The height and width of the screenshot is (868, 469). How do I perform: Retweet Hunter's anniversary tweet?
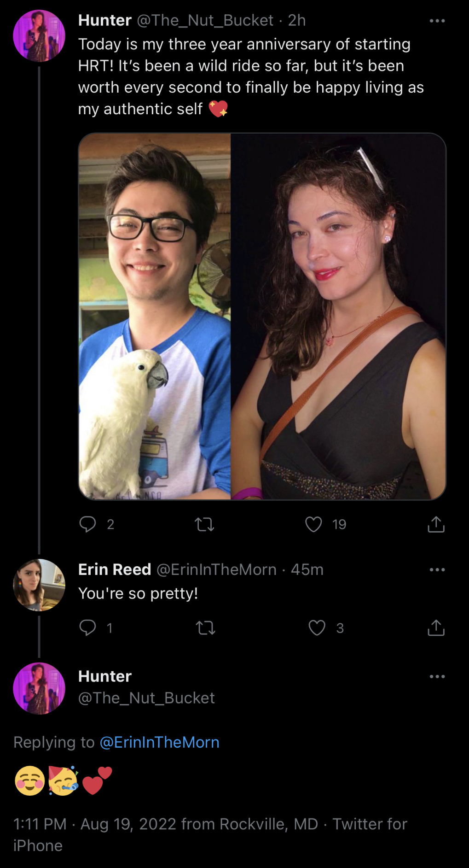click(204, 524)
